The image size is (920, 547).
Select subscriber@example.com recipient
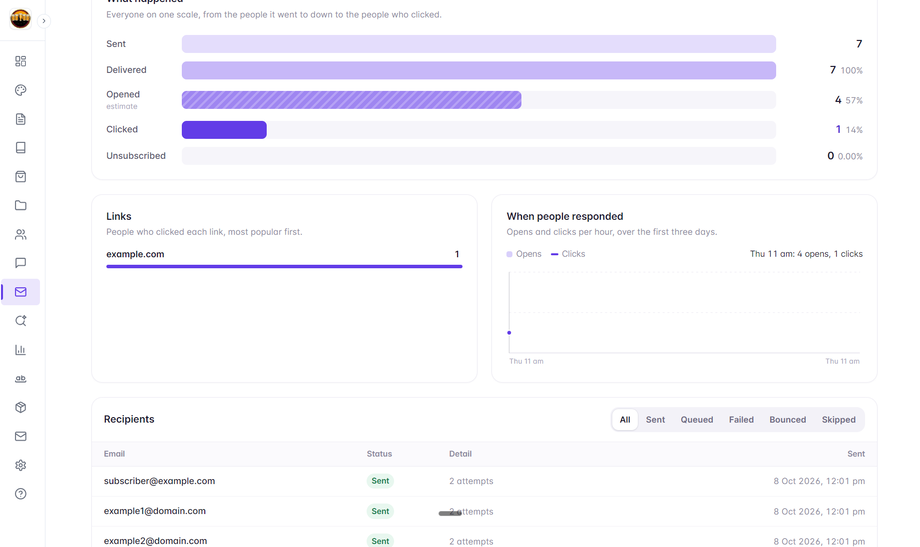(x=160, y=481)
